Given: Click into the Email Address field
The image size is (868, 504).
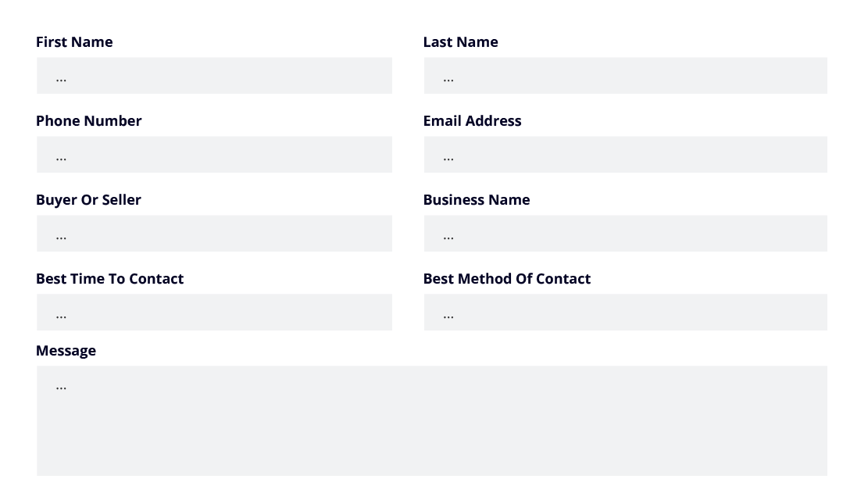Looking at the screenshot, I should point(625,155).
